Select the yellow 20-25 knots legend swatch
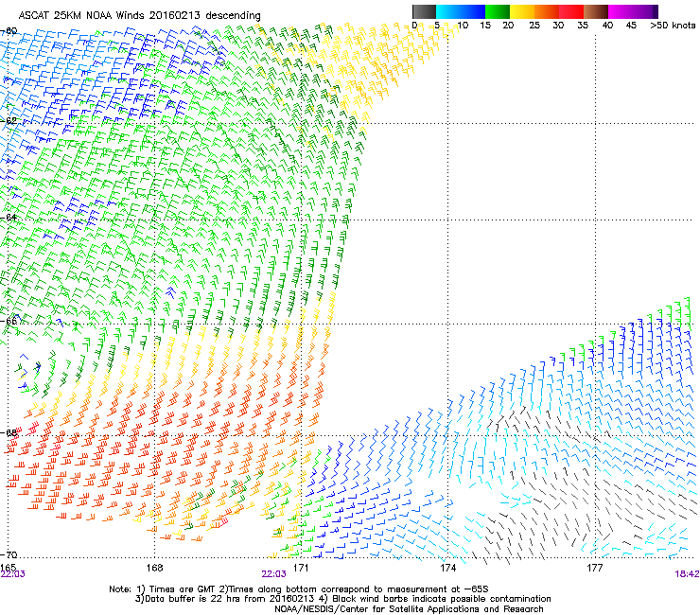The width and height of the screenshot is (700, 615). (522, 11)
